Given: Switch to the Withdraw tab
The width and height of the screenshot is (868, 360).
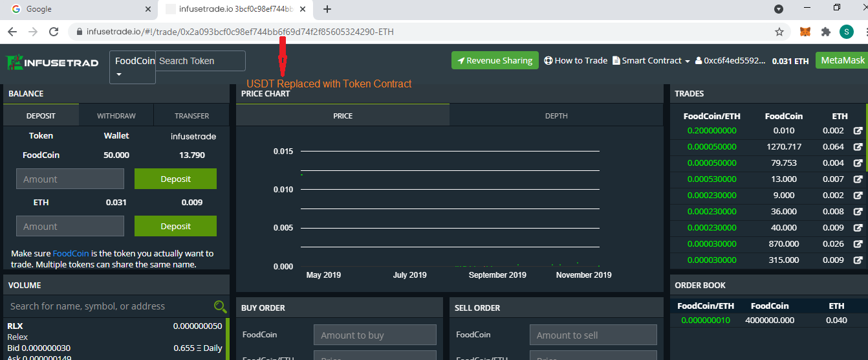Looking at the screenshot, I should [116, 116].
